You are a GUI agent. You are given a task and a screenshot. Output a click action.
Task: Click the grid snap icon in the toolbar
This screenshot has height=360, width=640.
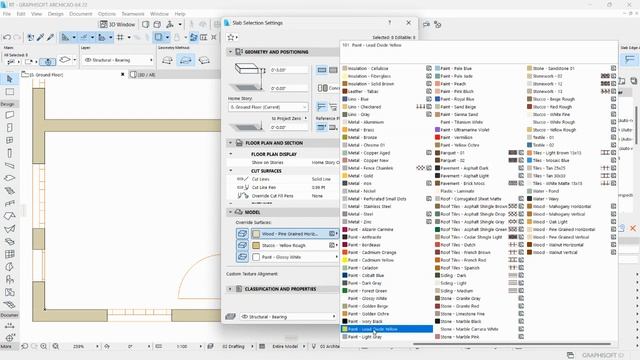(120, 38)
